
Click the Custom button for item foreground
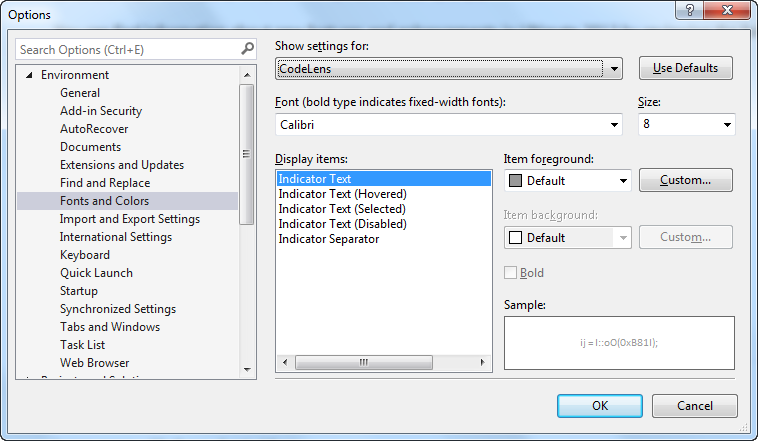685,180
